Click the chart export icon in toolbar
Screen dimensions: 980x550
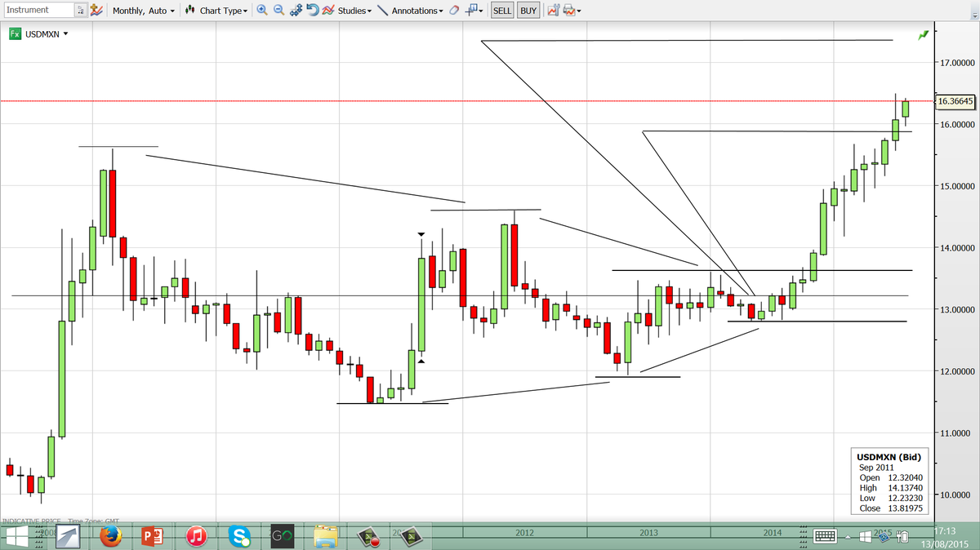click(x=554, y=11)
